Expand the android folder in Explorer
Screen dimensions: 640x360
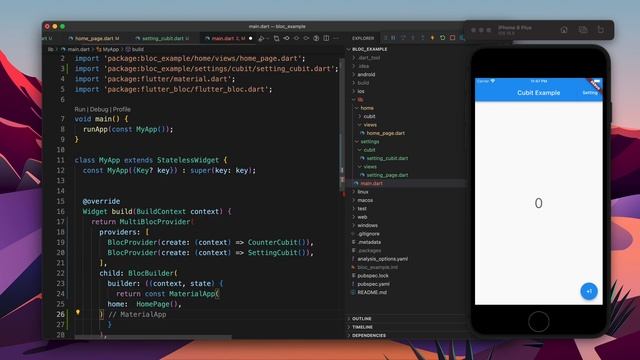pyautogui.click(x=366, y=75)
